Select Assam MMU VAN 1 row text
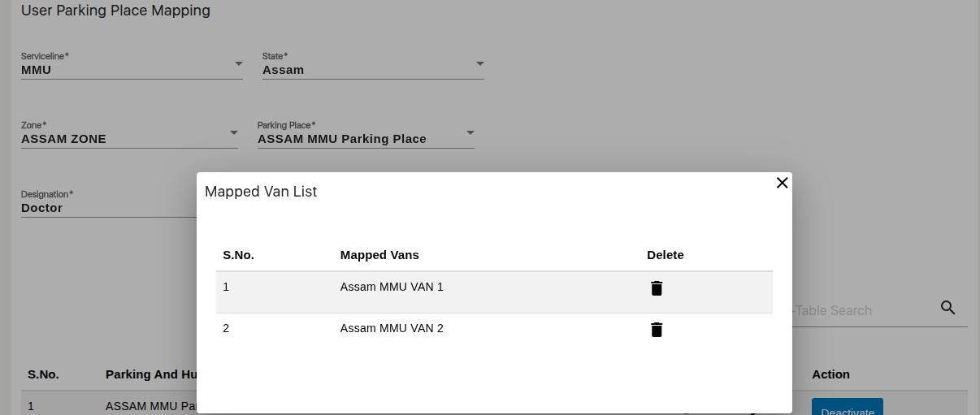This screenshot has height=415, width=980. 391,287
